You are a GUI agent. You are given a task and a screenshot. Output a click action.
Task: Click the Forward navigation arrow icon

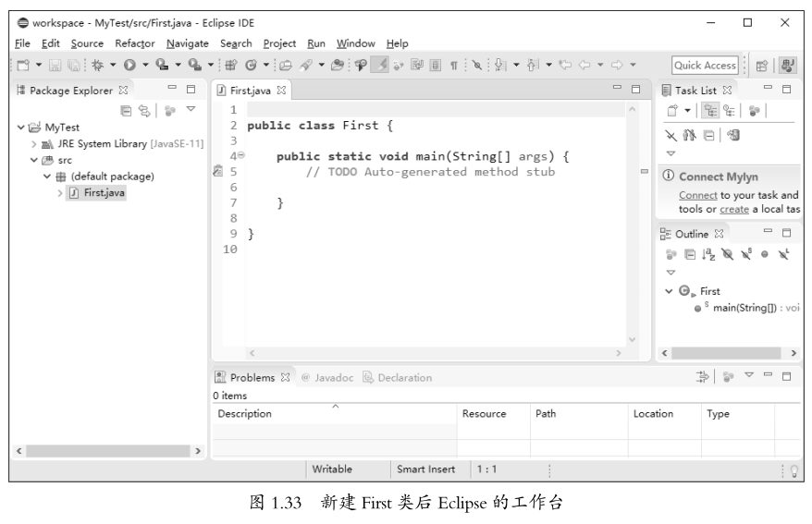617,66
